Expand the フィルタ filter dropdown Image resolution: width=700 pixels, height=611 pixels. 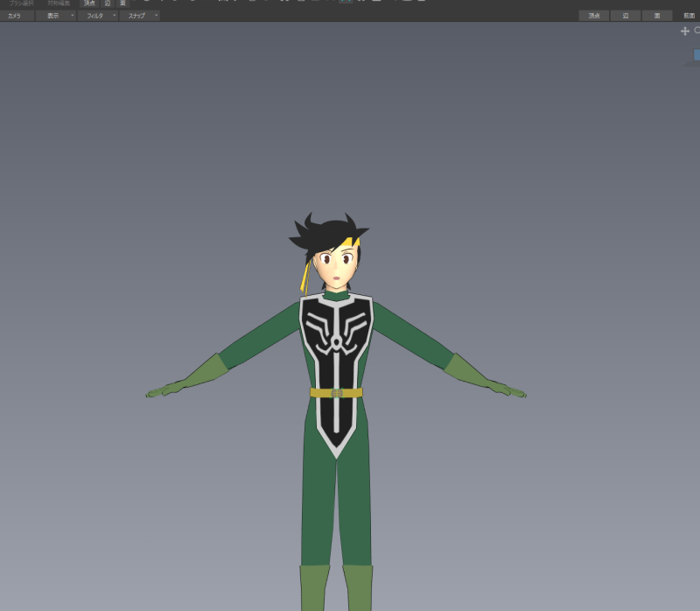pos(97,16)
